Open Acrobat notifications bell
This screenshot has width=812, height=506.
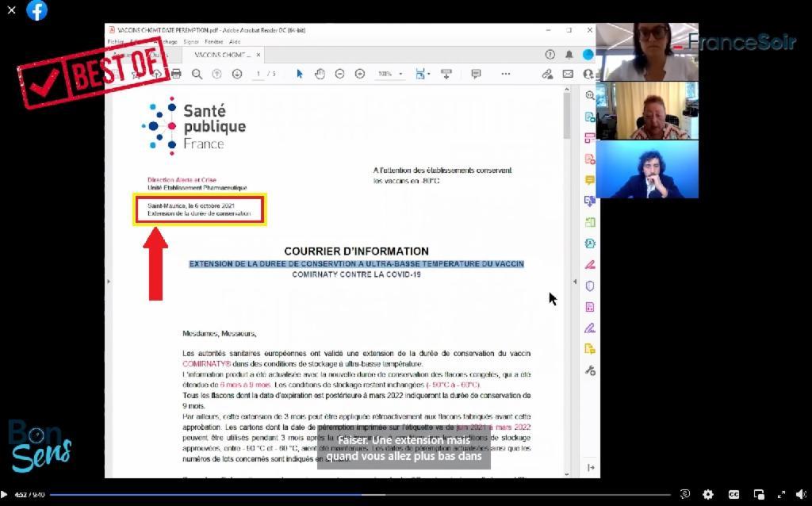[569, 55]
